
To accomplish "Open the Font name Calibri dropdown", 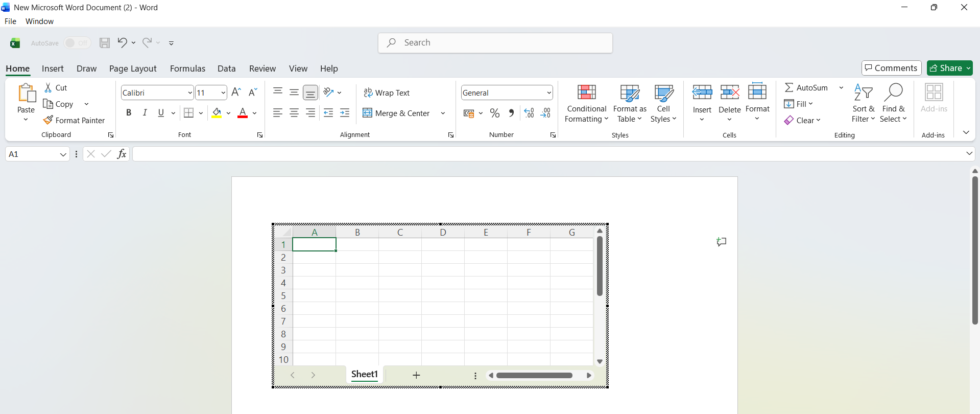I will pos(190,93).
